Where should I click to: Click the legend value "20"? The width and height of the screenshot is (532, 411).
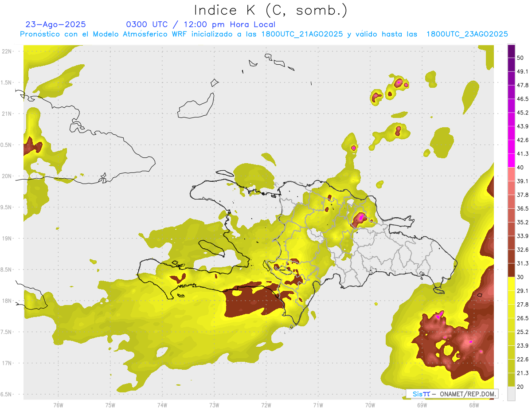coord(520,387)
